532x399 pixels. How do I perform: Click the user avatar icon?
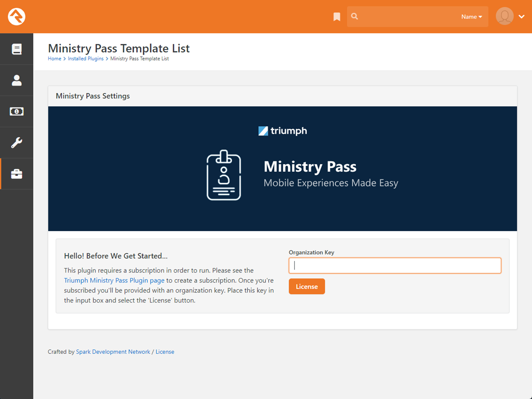coord(505,16)
